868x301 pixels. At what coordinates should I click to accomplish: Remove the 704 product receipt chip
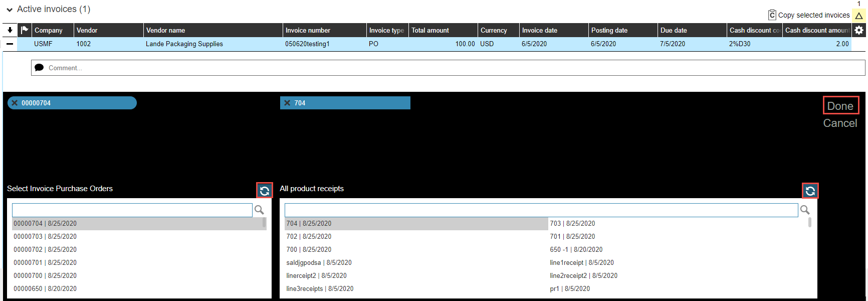point(287,103)
